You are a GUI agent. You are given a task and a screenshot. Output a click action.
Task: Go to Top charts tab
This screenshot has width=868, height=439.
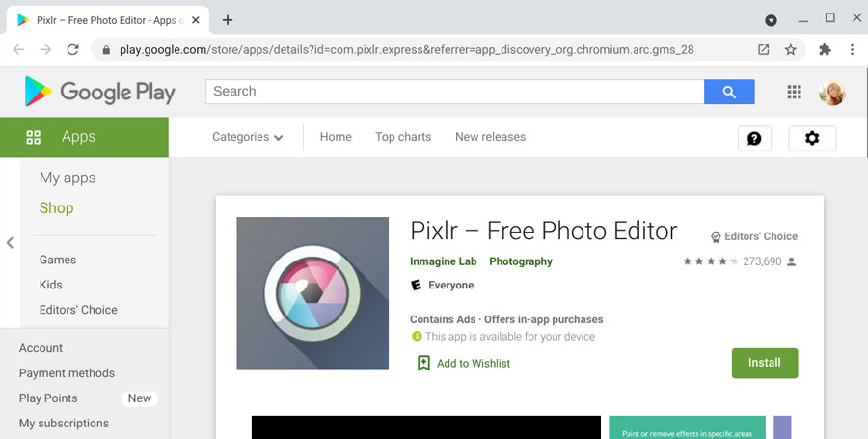tap(403, 137)
